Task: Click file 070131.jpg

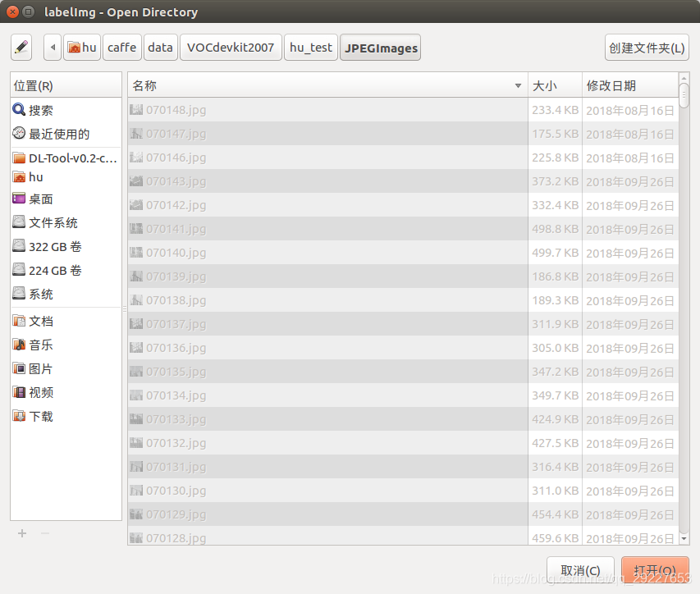Action: (327, 467)
